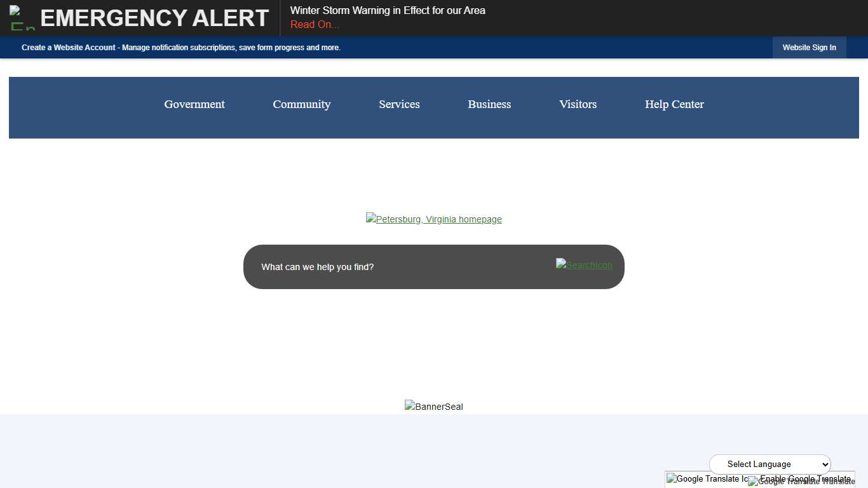Screen dimensions: 868x488
Task: Open the Help Center menu
Action: point(674,104)
